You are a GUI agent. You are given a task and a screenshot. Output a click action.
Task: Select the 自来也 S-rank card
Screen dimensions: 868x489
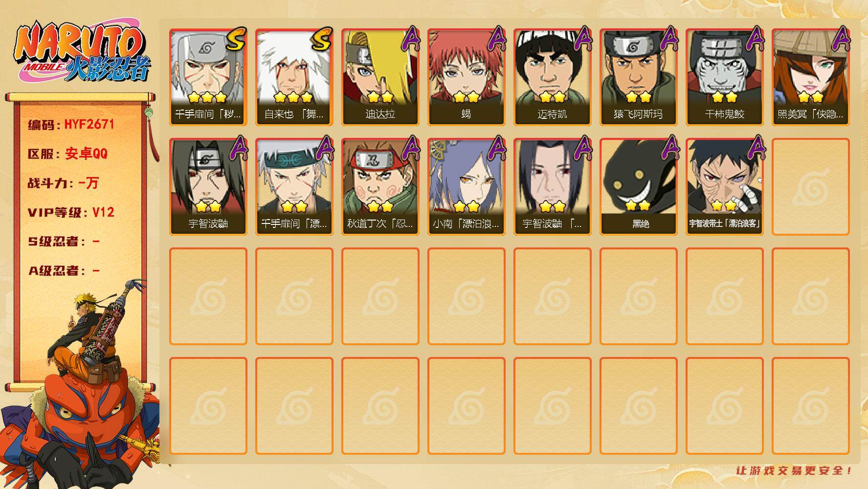(294, 77)
